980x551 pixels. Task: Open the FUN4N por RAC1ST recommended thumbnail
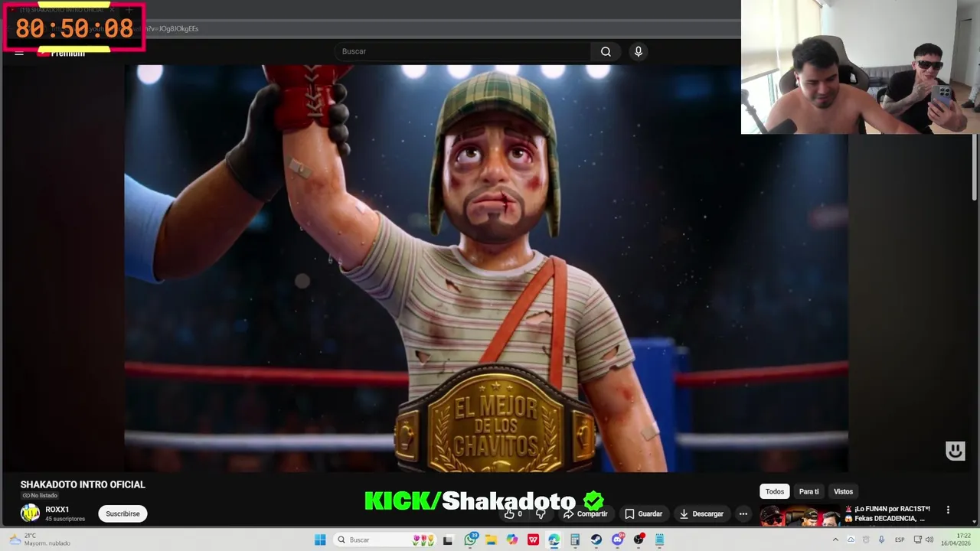[x=799, y=517]
